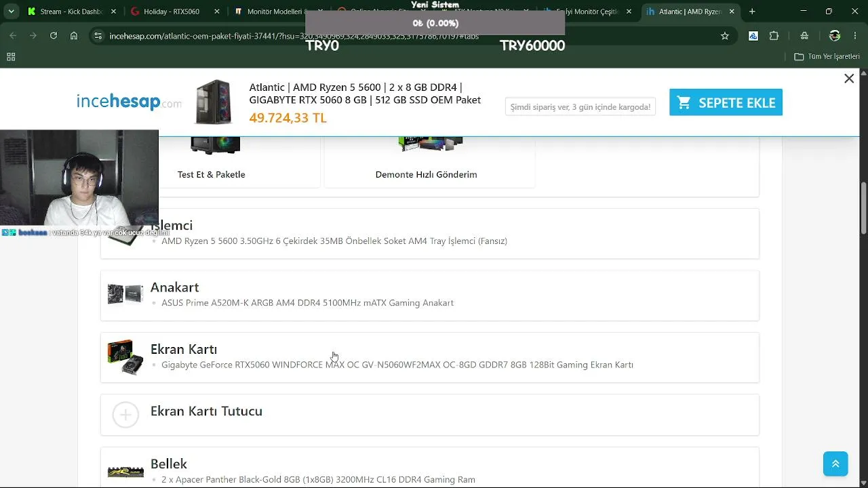
Task: Open the browser extensions puzzle icon
Action: [x=774, y=36]
